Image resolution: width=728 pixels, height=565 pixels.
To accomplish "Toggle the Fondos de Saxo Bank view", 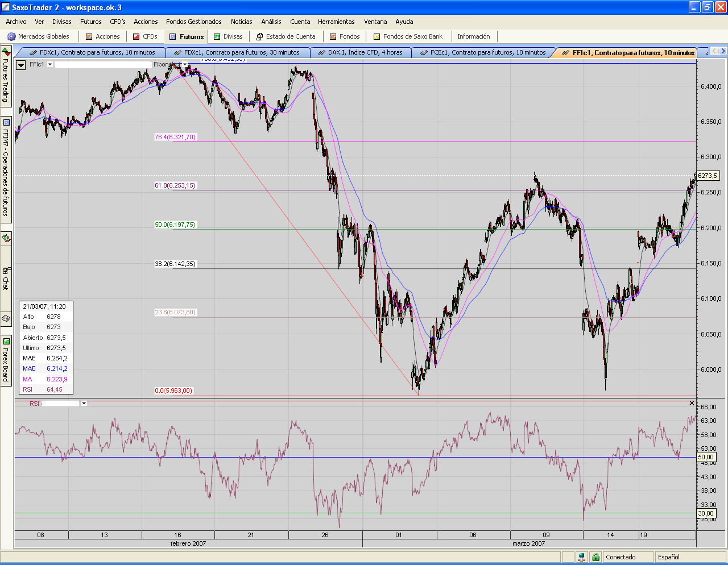I will (408, 36).
